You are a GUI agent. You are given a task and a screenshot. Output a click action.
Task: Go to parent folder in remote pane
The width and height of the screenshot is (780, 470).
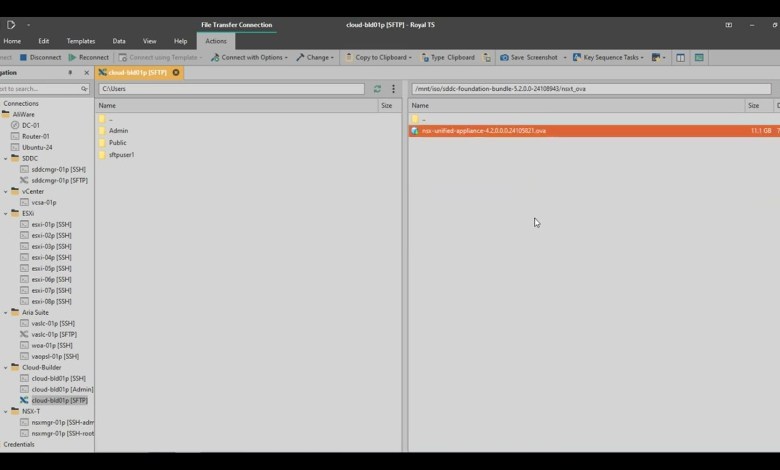point(423,119)
